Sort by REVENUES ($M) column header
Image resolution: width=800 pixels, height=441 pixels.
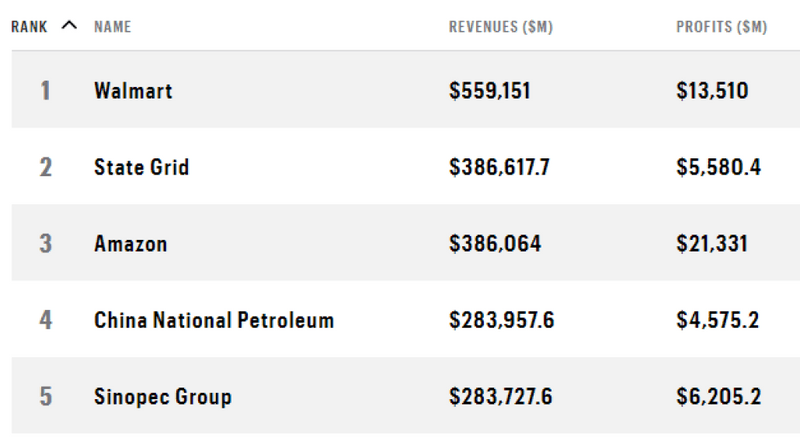pos(500,27)
